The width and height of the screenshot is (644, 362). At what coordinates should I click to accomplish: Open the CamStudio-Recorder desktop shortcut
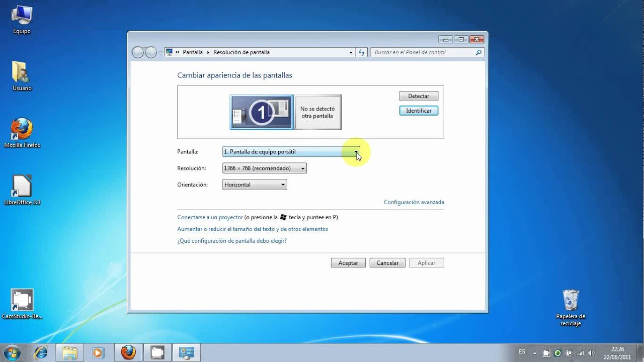click(22, 304)
